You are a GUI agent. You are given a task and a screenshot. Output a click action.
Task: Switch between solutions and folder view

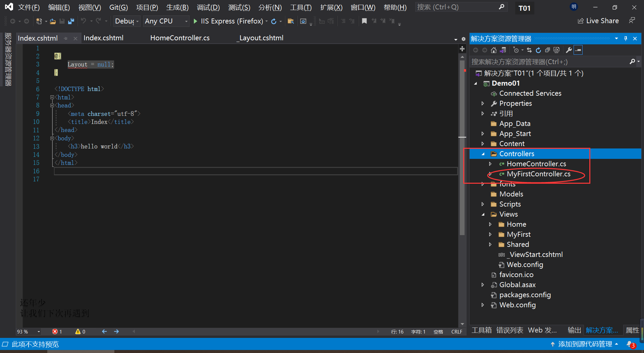click(x=502, y=50)
